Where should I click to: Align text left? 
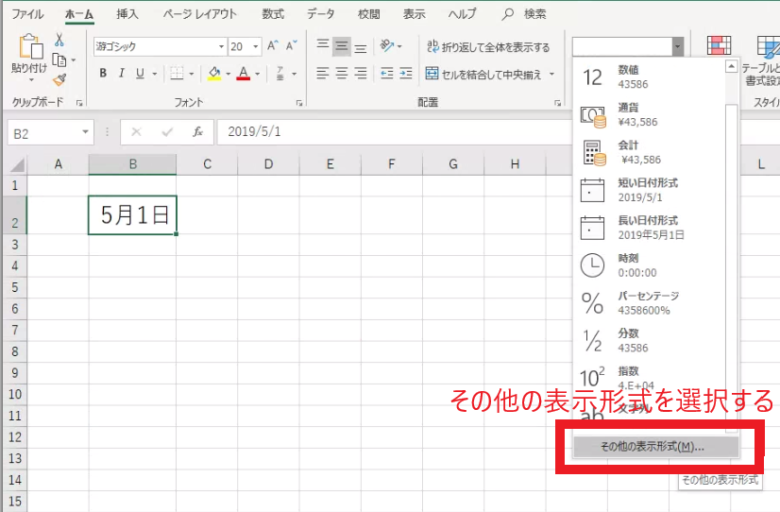point(323,74)
